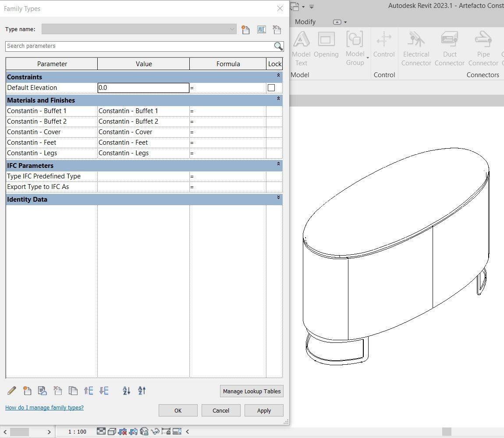Click Temporary Hide/Isolate glasses icon

point(155,431)
